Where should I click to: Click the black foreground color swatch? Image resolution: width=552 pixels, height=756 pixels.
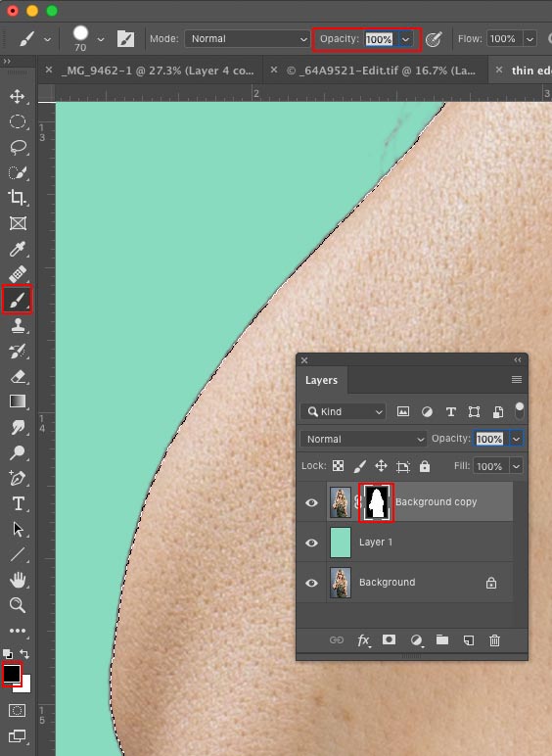pos(11,673)
